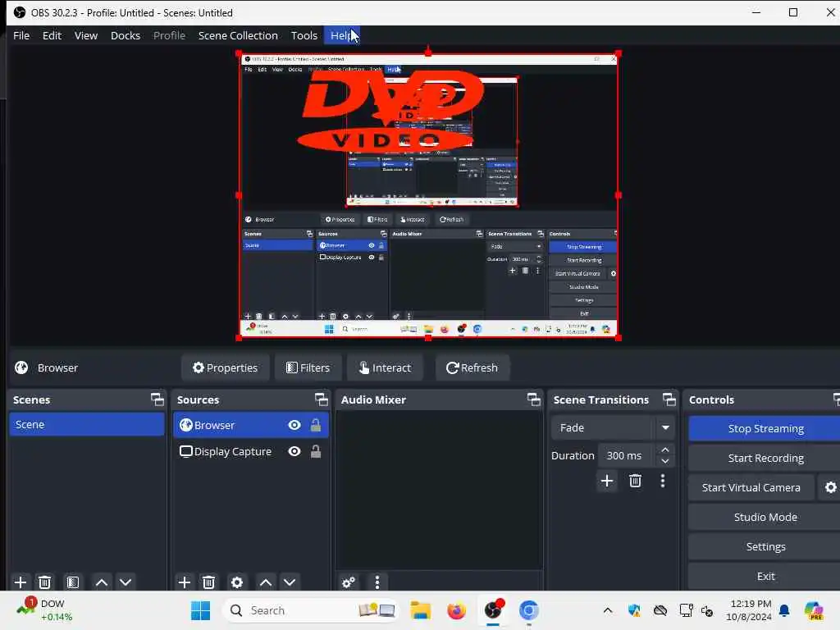This screenshot has height=630, width=840.
Task: Click the DVD Video logo in preview
Action: click(390, 112)
